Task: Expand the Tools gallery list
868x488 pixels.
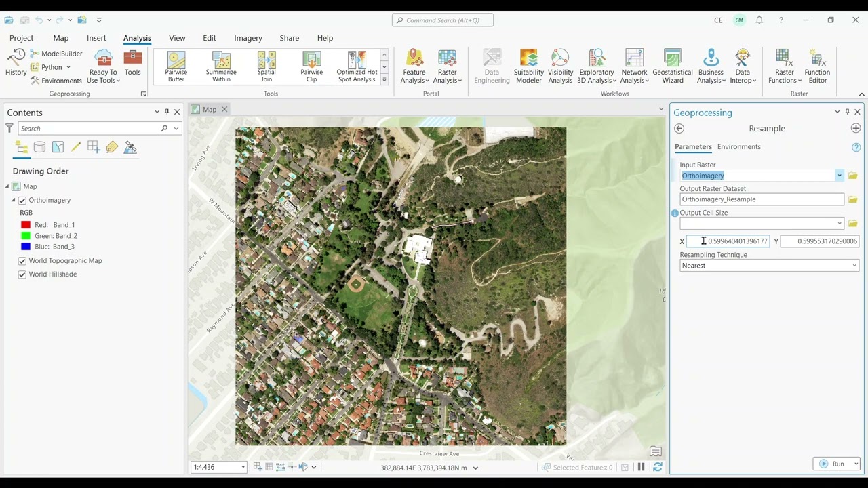Action: (384, 80)
